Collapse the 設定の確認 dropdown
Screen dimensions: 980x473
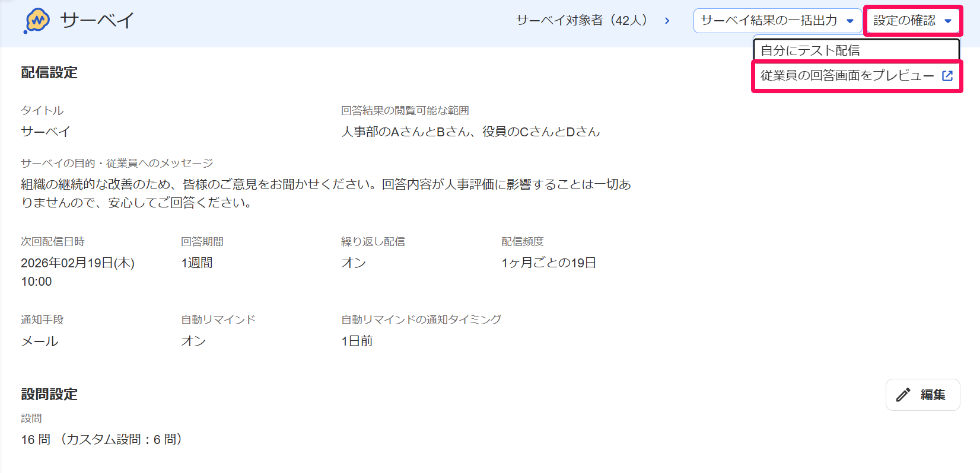[x=913, y=21]
